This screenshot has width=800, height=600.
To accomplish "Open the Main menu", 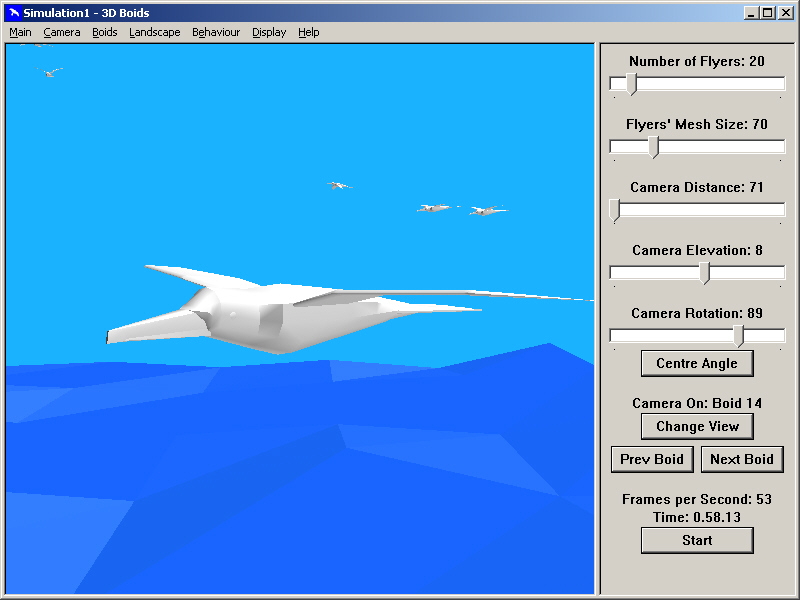I will tap(20, 32).
